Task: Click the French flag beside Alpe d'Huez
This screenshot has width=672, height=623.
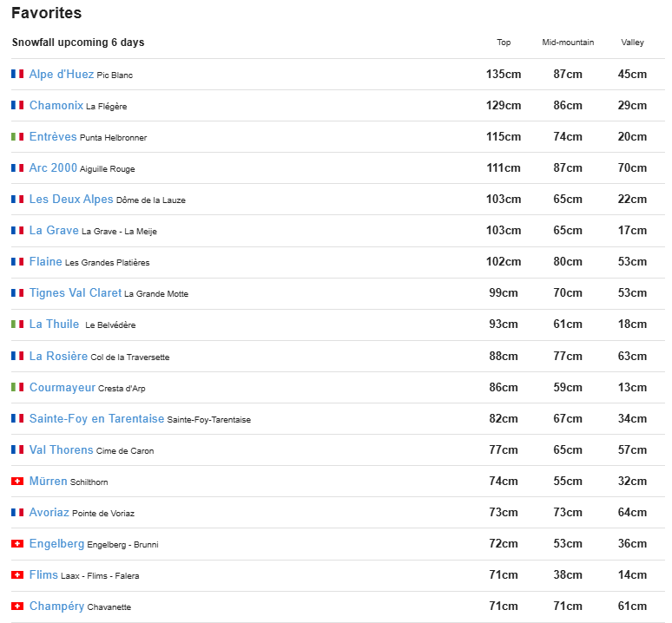Action: pyautogui.click(x=17, y=75)
